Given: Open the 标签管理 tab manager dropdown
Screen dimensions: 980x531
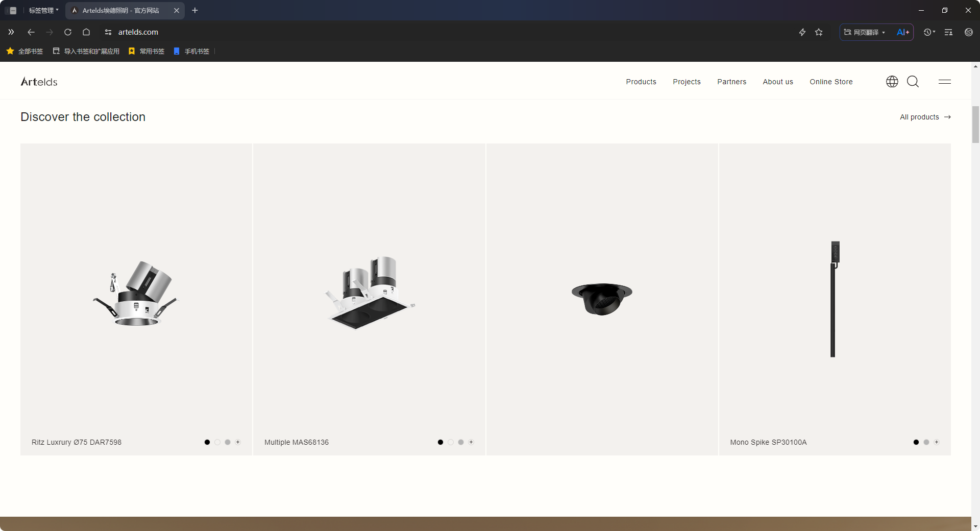Looking at the screenshot, I should pyautogui.click(x=43, y=10).
